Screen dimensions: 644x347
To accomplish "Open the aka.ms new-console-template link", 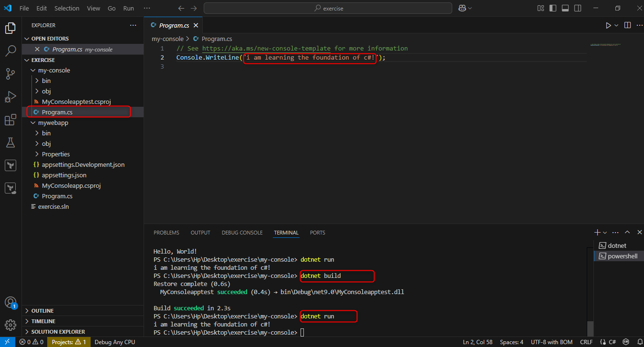I will 266,48.
